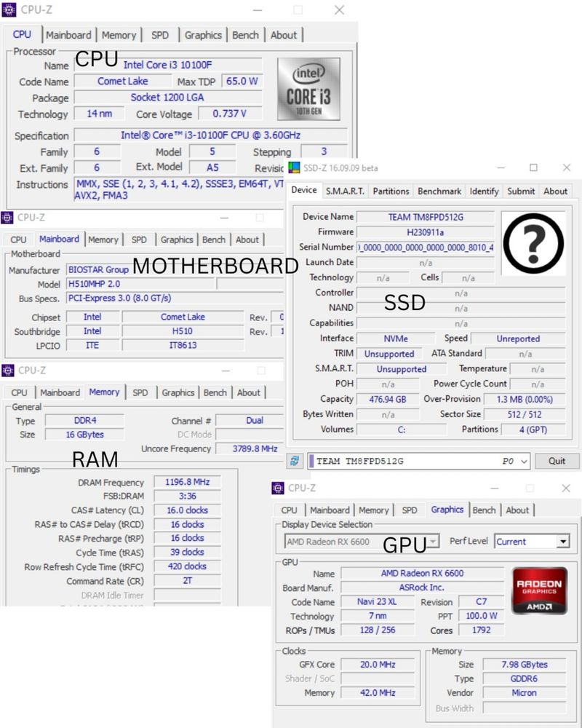
Task: Open the About tab in SSD-Z
Action: [x=556, y=191]
